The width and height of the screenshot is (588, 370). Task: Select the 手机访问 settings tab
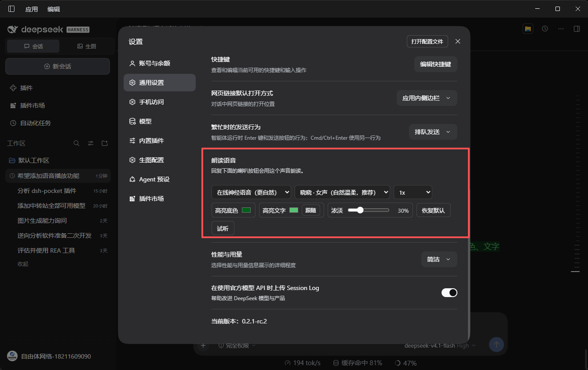click(x=160, y=102)
